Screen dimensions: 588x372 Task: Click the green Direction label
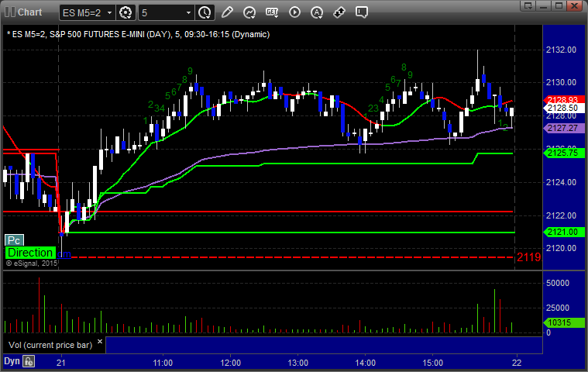30,253
